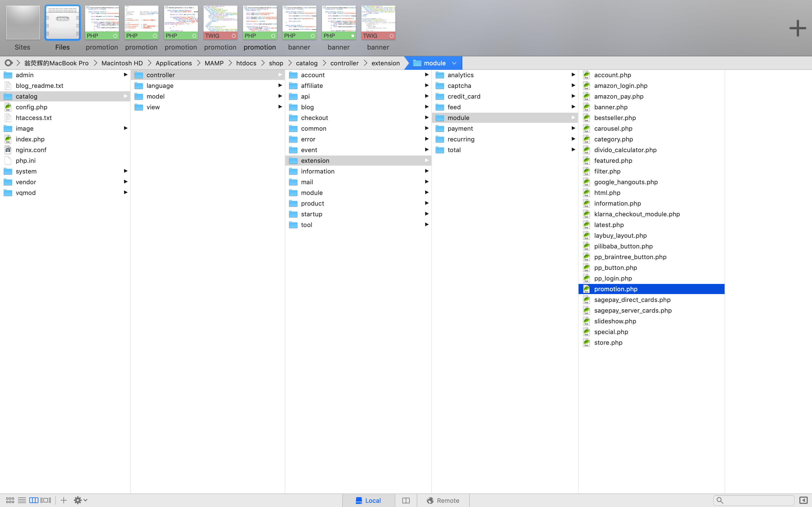Switch to list view
Screen dimensions: 812x507
(x=22, y=500)
